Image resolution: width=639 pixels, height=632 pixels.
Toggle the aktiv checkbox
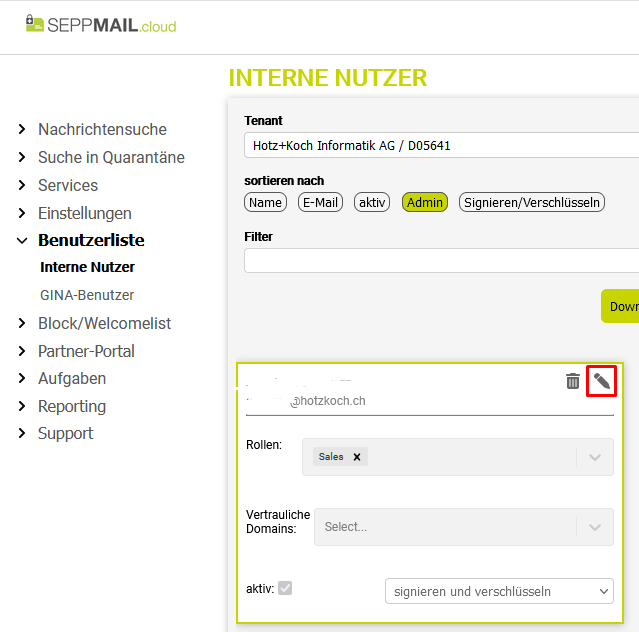[x=285, y=588]
